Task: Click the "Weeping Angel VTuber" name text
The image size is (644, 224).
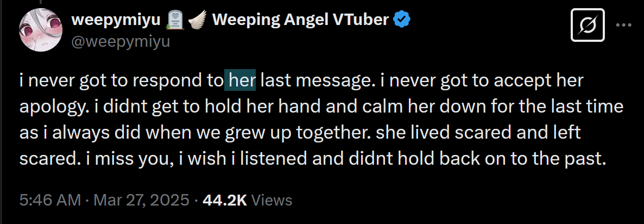Action: [x=300, y=20]
